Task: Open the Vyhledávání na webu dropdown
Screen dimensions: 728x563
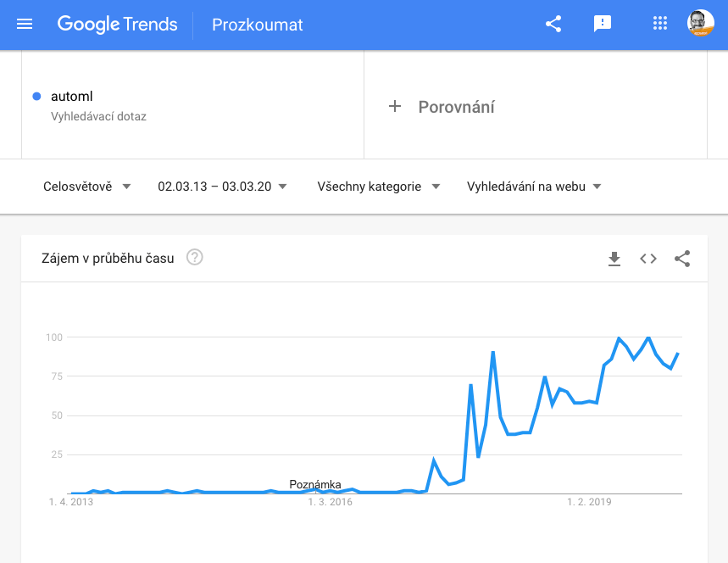Action: click(534, 187)
